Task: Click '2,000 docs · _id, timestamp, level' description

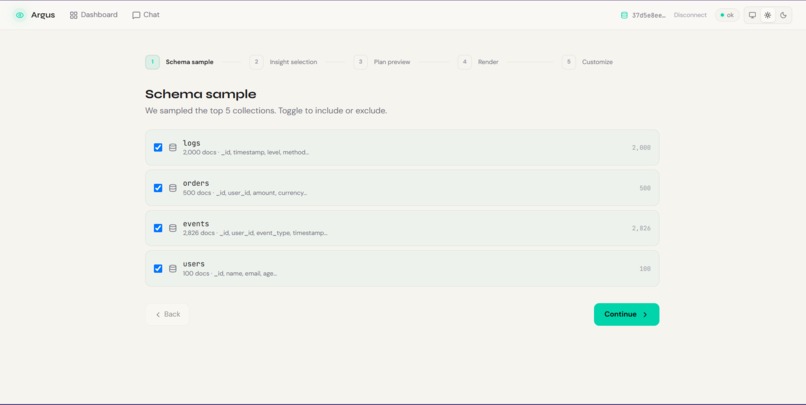Action: (x=246, y=153)
